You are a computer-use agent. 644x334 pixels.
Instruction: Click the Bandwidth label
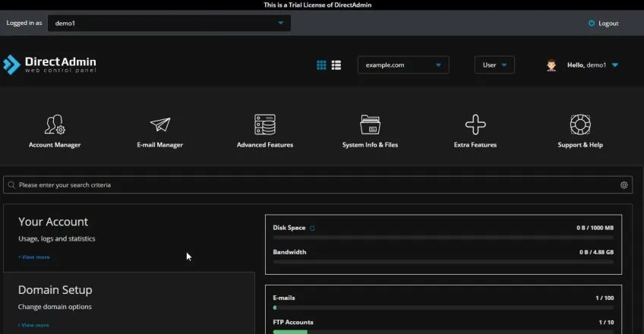pos(289,252)
